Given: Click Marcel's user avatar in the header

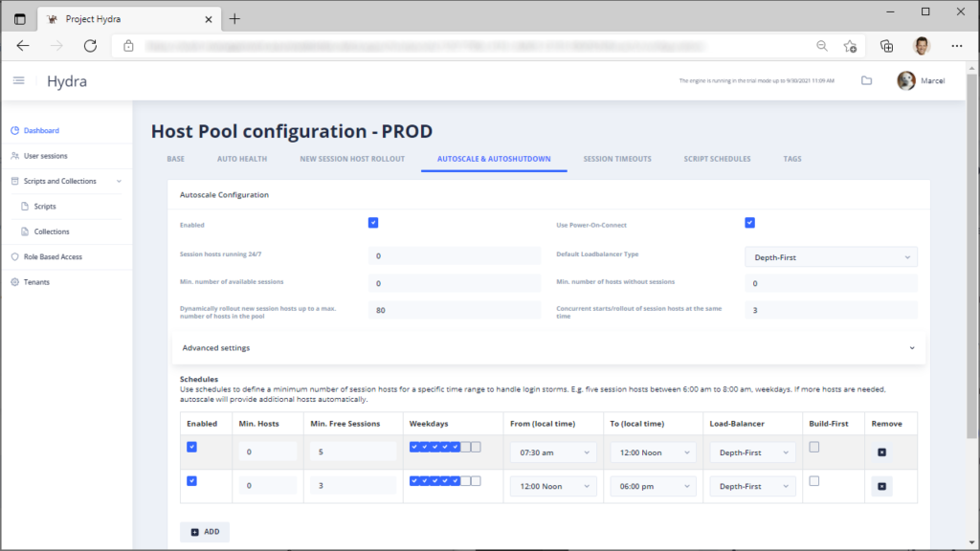Looking at the screenshot, I should [x=906, y=80].
